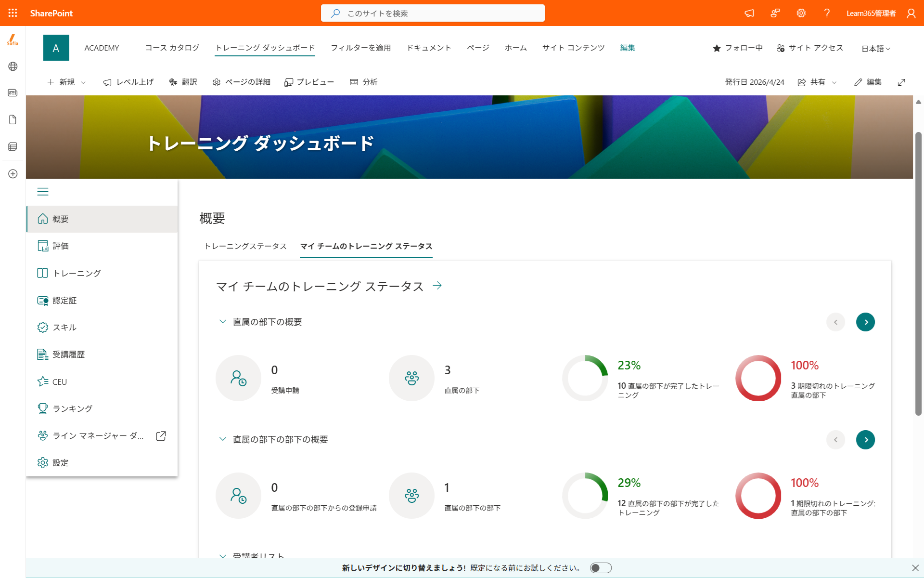Open コース カタログ in site navigation

[172, 48]
